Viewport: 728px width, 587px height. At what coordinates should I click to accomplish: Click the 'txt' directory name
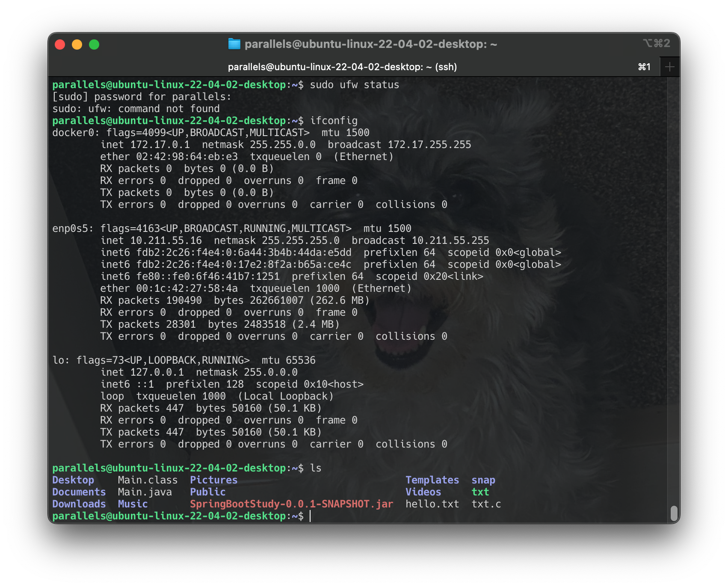point(480,492)
